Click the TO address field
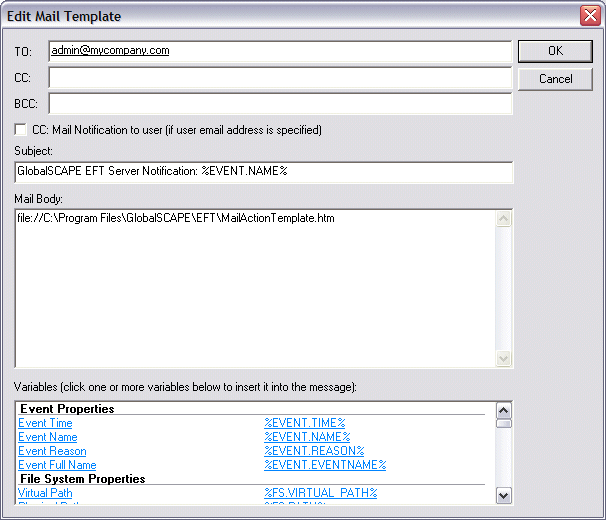The height and width of the screenshot is (520, 606). pyautogui.click(x=280, y=51)
